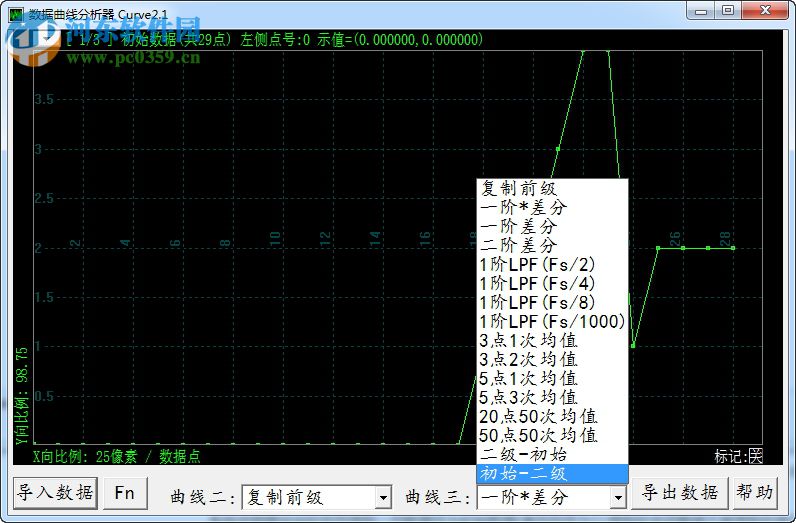
Task: Click the Fn button
Action: point(125,493)
